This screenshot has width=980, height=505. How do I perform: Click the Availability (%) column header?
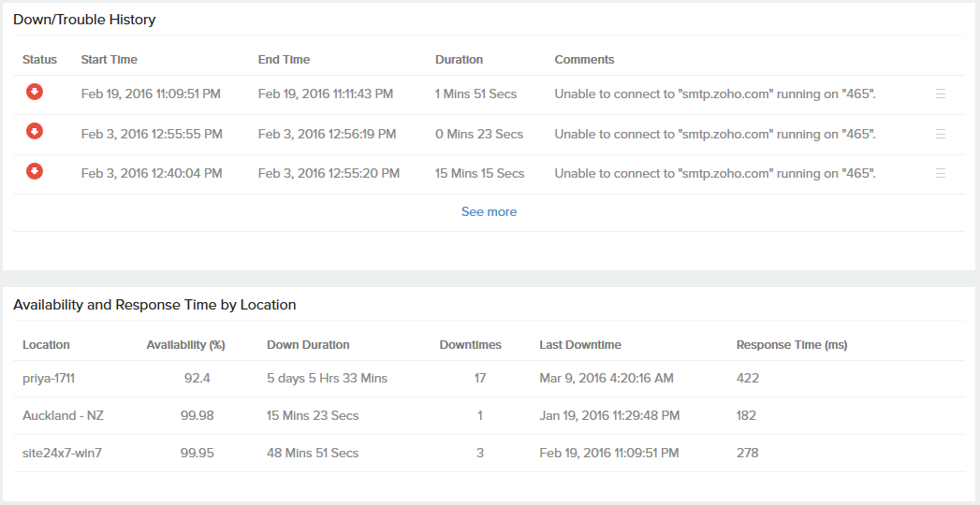tap(185, 345)
